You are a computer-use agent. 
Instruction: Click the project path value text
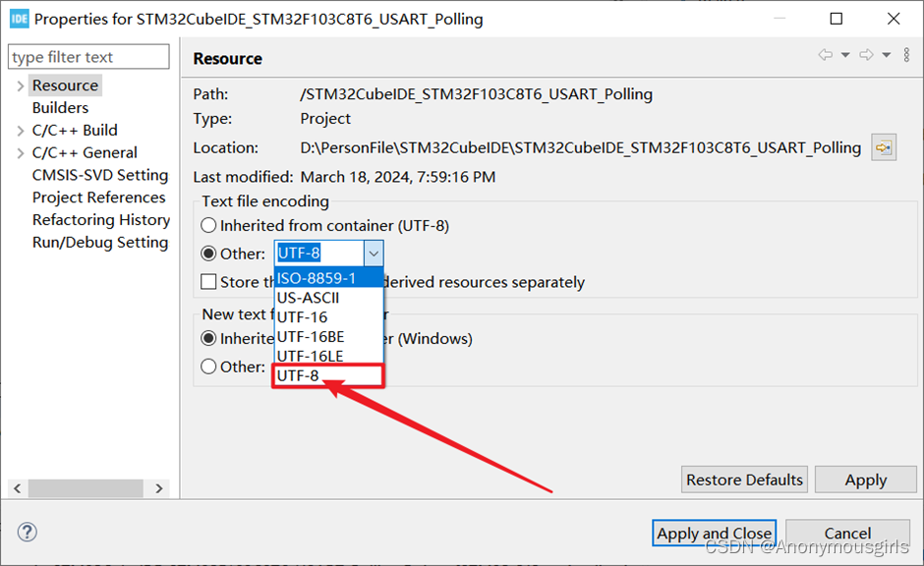[x=476, y=94]
